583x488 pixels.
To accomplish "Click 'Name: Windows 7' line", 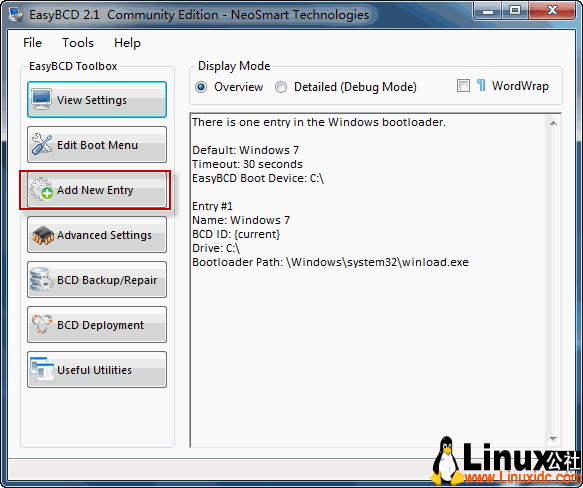I will point(241,220).
